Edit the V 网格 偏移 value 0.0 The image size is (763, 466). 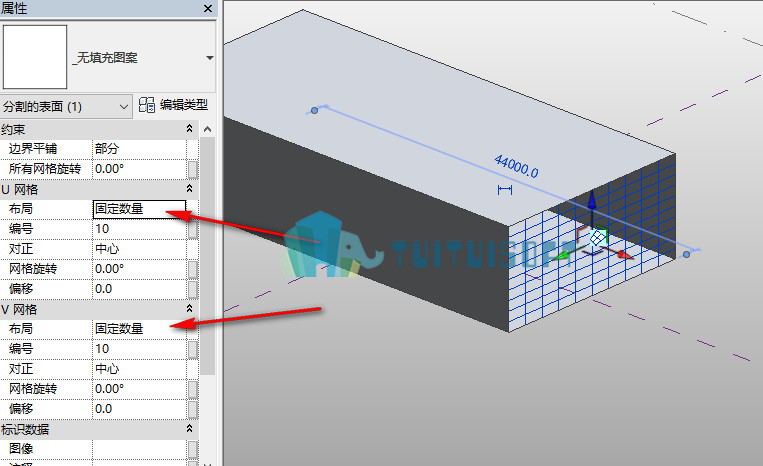[x=140, y=409]
